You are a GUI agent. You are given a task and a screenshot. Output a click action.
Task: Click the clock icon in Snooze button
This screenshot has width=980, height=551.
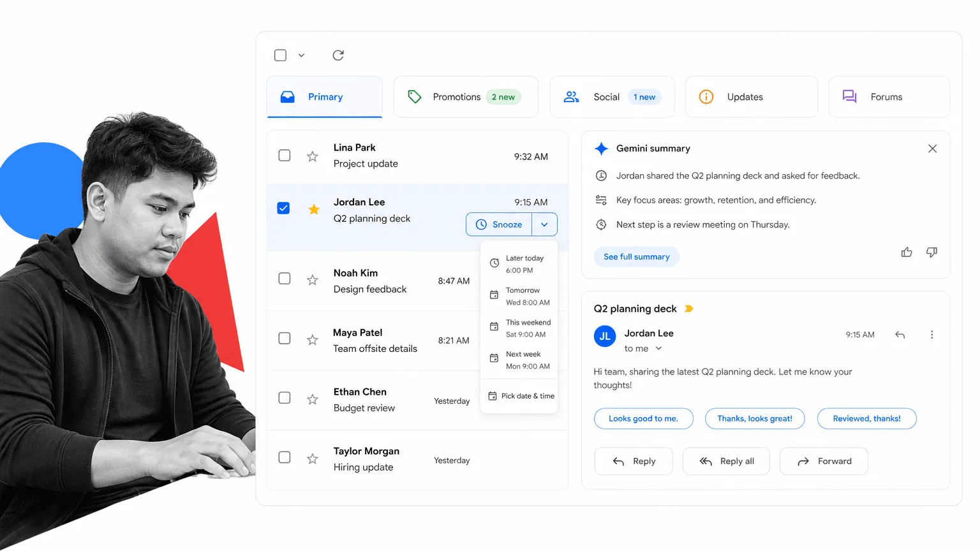pos(482,224)
